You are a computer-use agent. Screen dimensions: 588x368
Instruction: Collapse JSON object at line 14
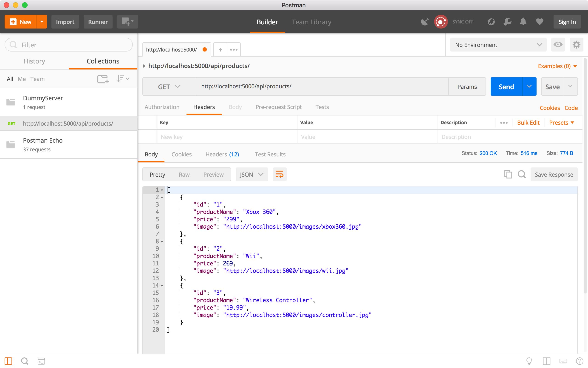coord(162,286)
